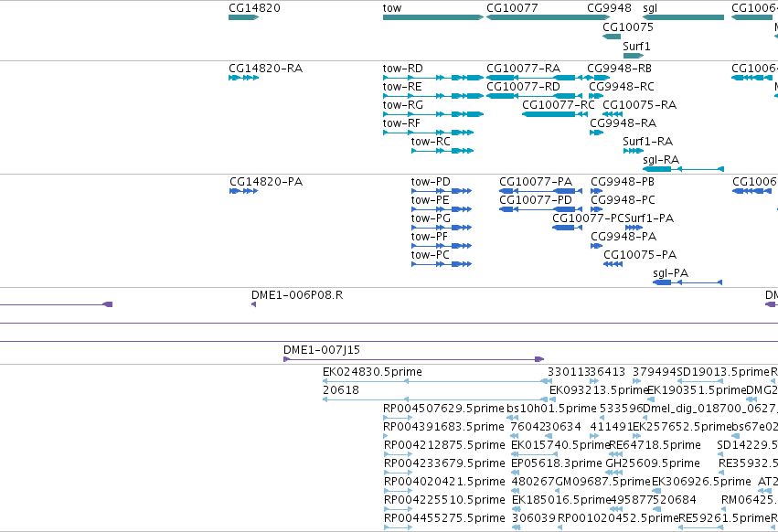Click the tow-PF protein label
Image resolution: width=778 pixels, height=532 pixels.
pyautogui.click(x=429, y=237)
